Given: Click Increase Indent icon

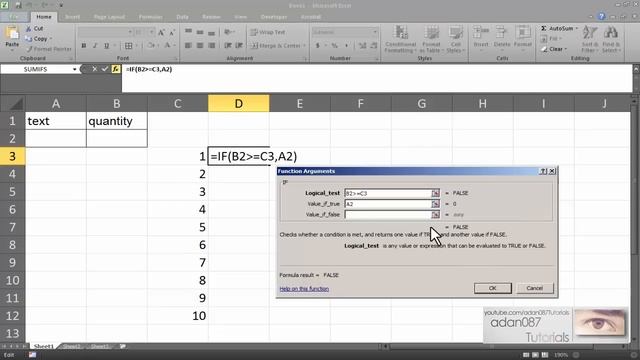Looking at the screenshot, I should click(x=239, y=46).
